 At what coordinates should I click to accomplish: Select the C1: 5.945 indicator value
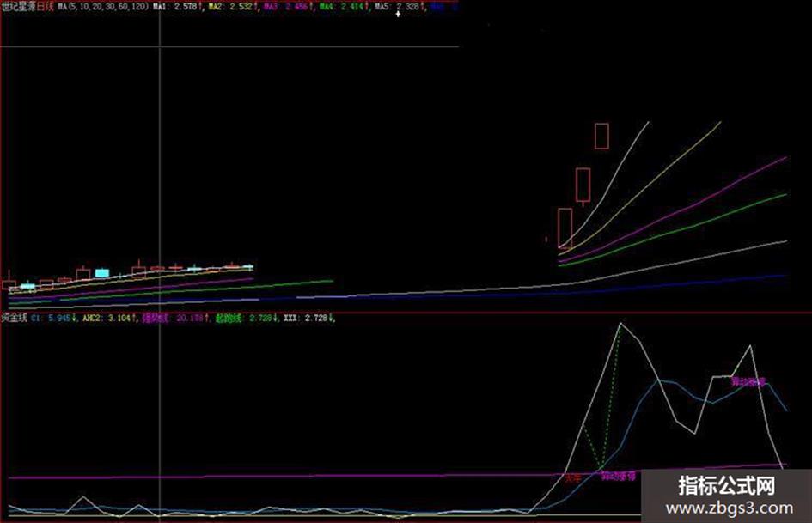coord(53,318)
